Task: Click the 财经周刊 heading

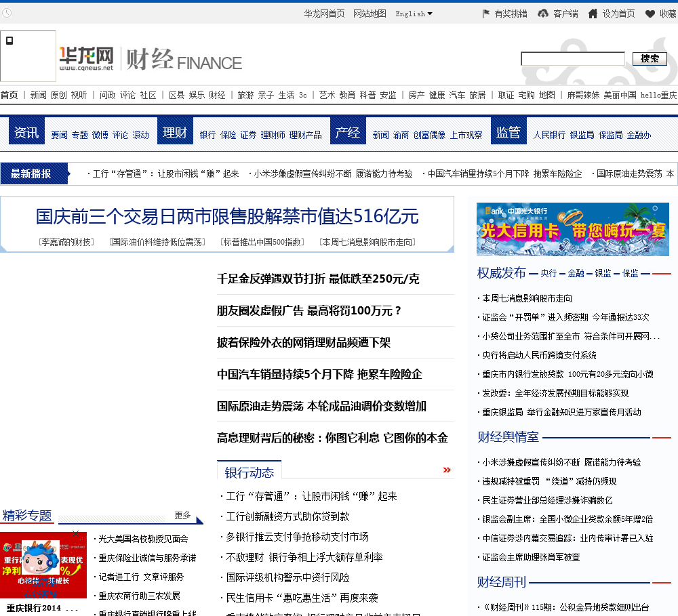Action: (x=502, y=582)
